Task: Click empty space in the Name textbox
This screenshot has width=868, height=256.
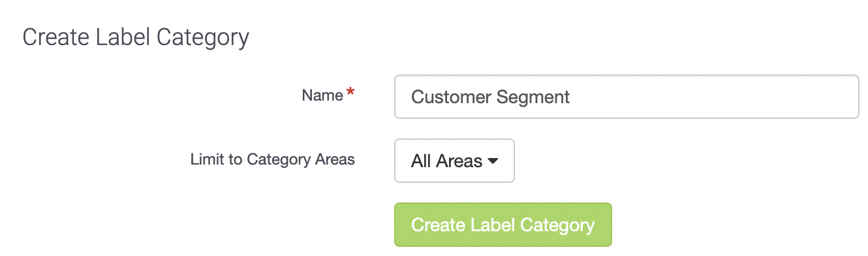Action: [711, 97]
